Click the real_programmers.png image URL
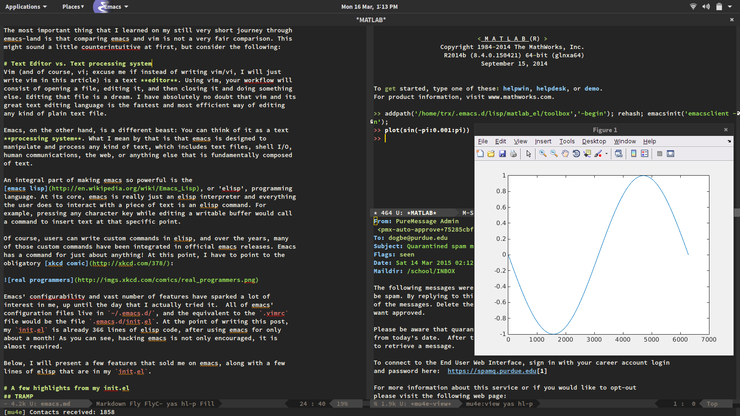This screenshot has height=416, width=740. 166,280
